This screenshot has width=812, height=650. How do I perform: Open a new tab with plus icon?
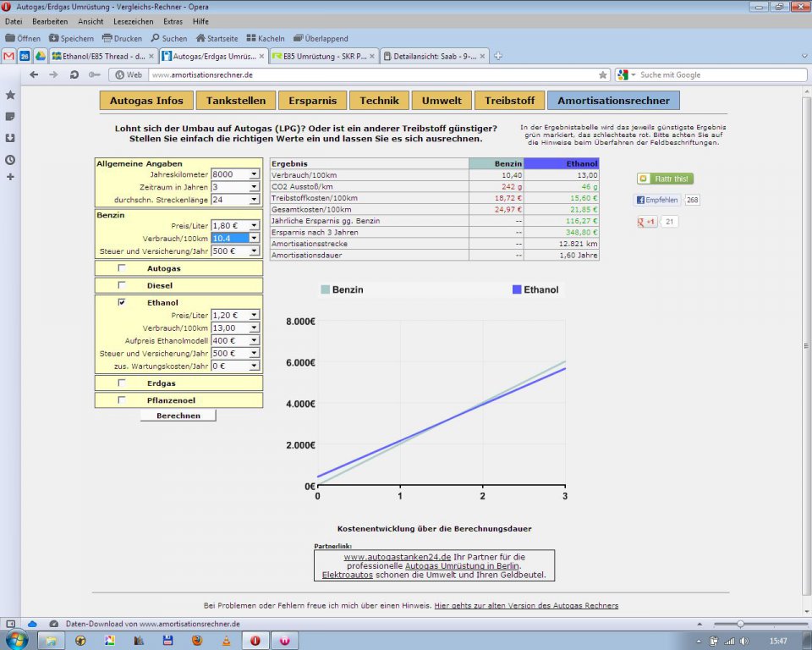click(498, 56)
